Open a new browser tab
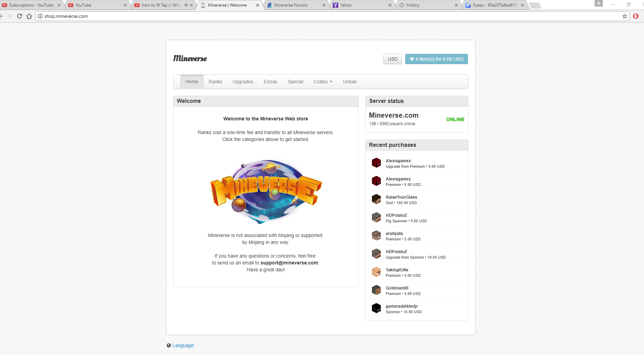 click(x=535, y=5)
